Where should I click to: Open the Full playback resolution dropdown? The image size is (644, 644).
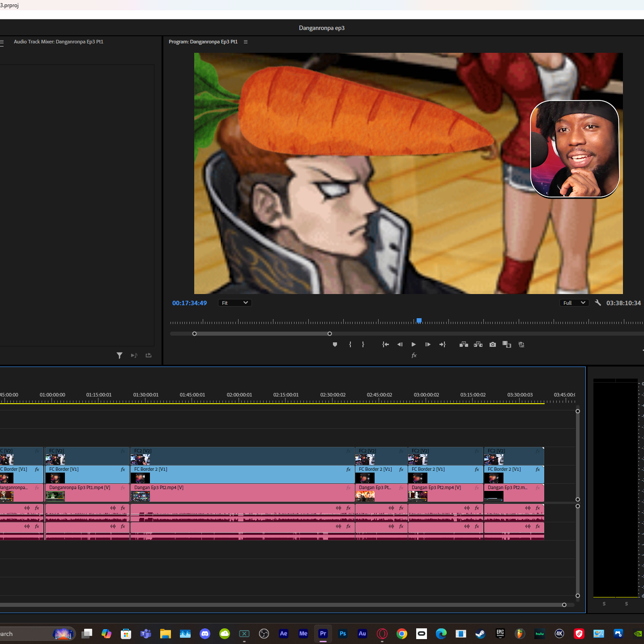pos(574,303)
